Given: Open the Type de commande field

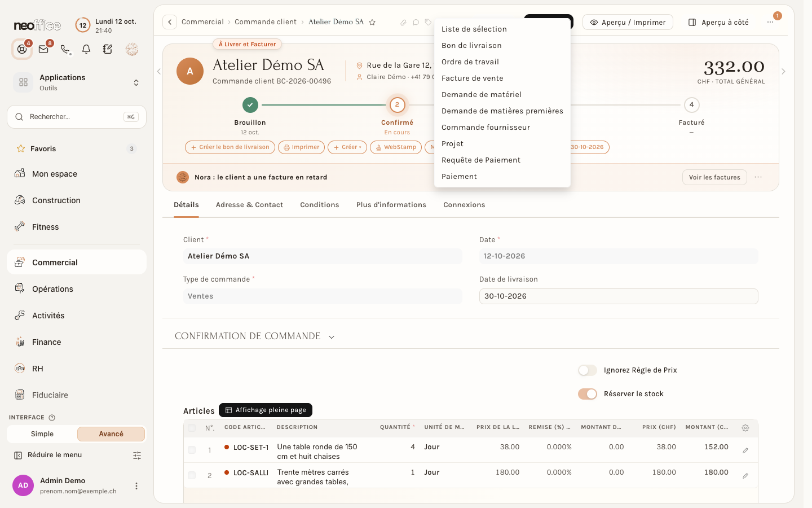Looking at the screenshot, I should tap(323, 296).
